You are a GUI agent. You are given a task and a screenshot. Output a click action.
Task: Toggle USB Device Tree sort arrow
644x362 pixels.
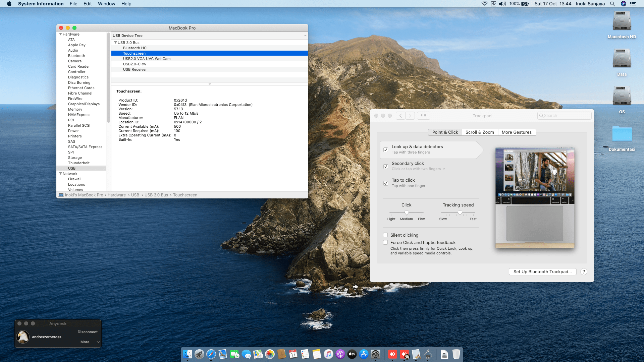point(305,36)
